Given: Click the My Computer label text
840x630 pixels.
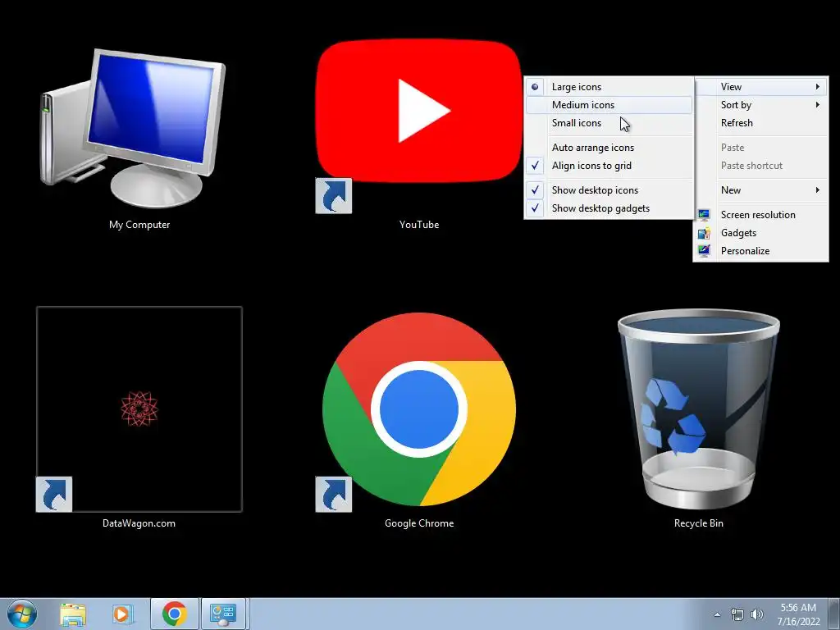Looking at the screenshot, I should click(x=139, y=225).
